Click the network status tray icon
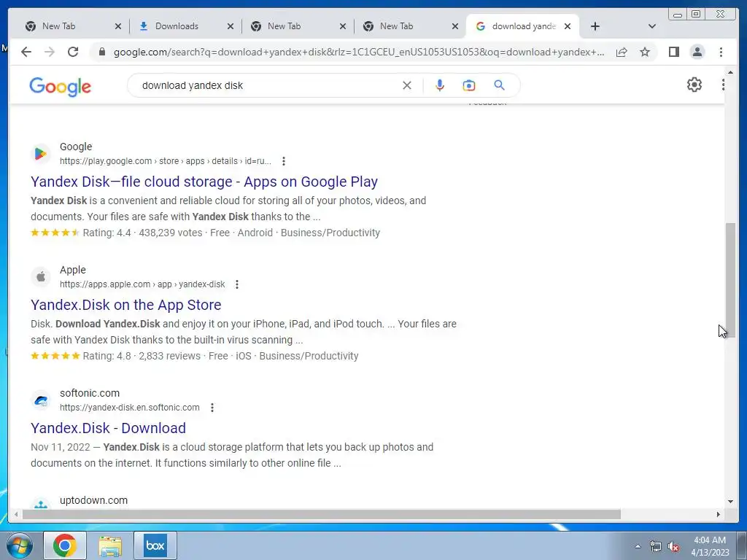 click(656, 547)
